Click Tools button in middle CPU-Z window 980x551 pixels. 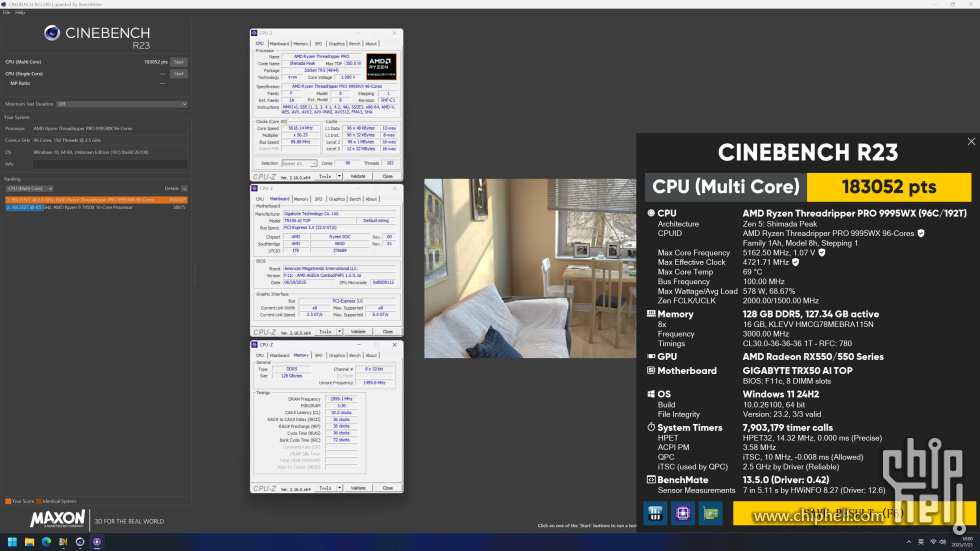pyautogui.click(x=325, y=332)
